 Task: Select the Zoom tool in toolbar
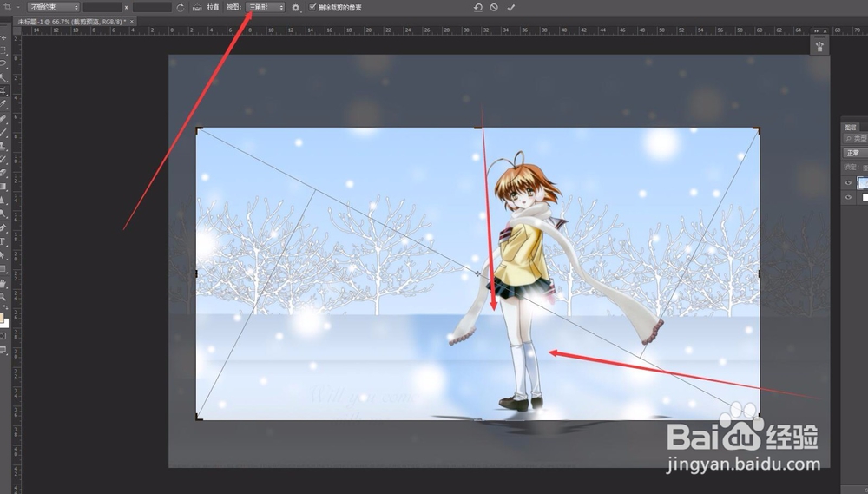coord(3,296)
